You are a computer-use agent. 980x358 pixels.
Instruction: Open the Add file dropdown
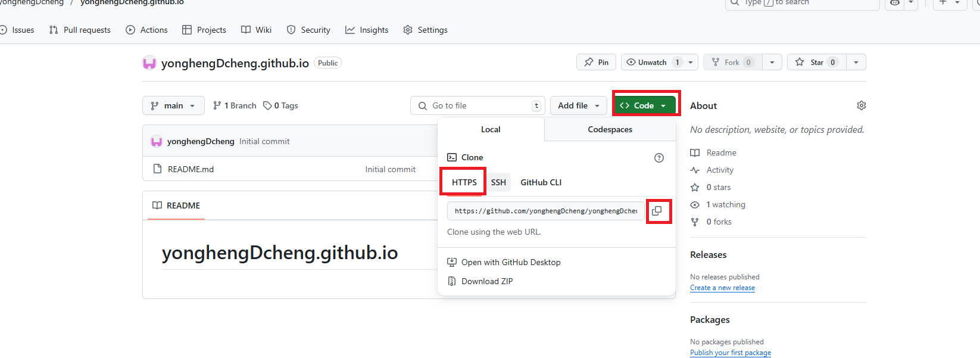click(578, 105)
